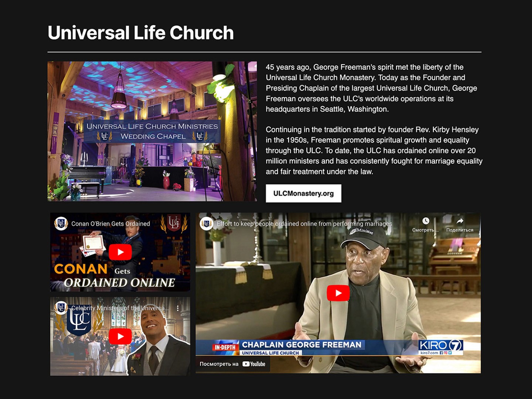Click the paragraph starting 'Continuing in the tradition'
This screenshot has width=532, height=399.
point(374,150)
